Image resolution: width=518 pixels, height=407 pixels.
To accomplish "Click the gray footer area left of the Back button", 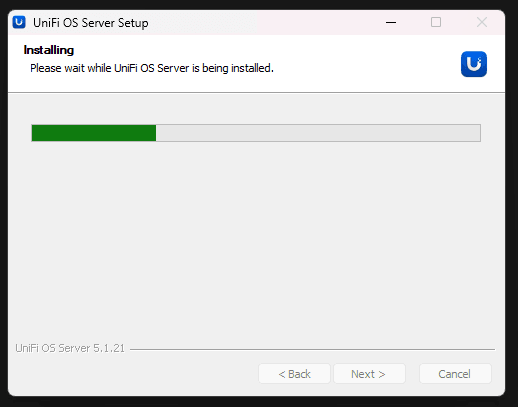I will [x=133, y=374].
